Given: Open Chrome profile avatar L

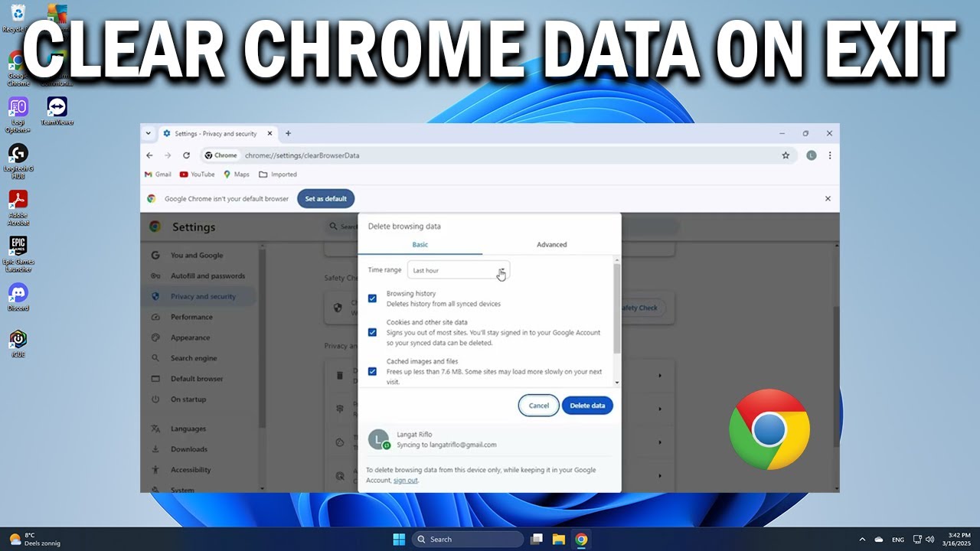Looking at the screenshot, I should pos(812,155).
